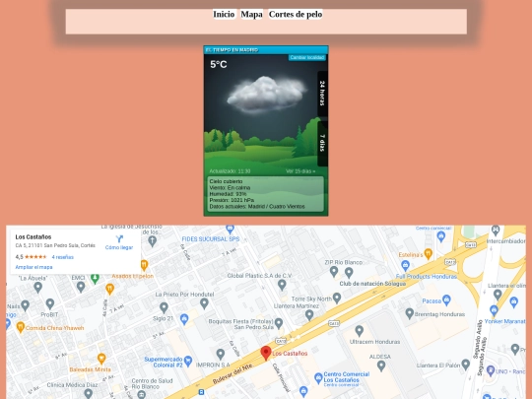Screen dimensions: 532x399
Task: Click Cambiar localidad in weather widget
Action: 307,57
